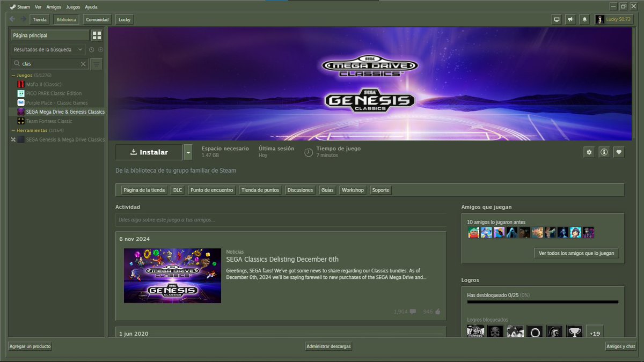Viewport: 644px width, 362px height.
Task: Open the advanced filter options icon
Action: (96, 64)
